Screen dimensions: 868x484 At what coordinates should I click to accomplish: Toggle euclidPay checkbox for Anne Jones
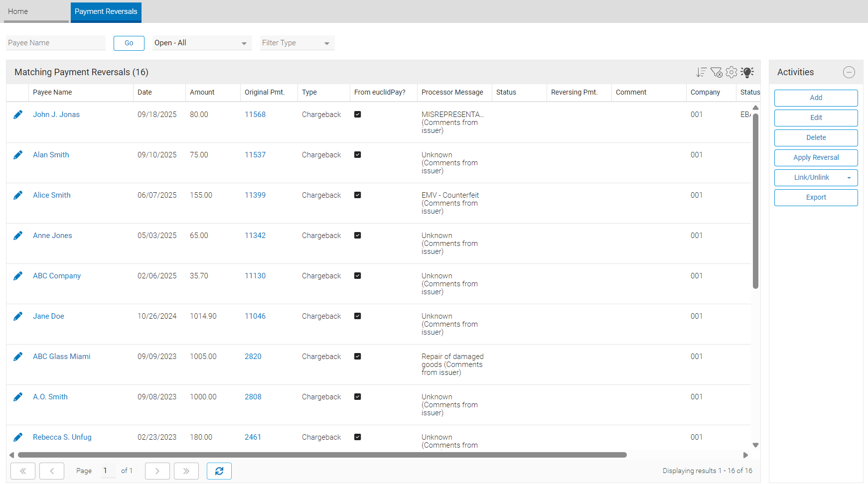coord(357,236)
